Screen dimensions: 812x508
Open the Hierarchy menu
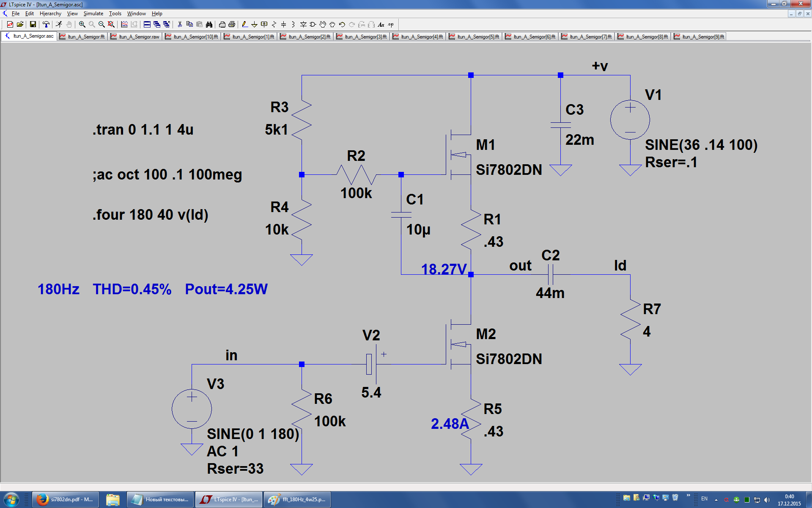[50, 14]
